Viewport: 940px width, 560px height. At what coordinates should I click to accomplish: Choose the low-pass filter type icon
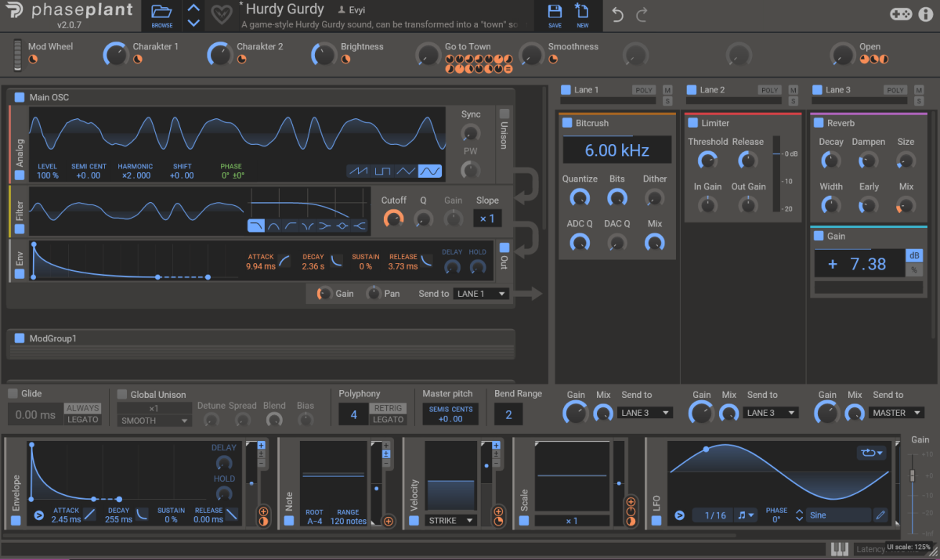click(256, 226)
